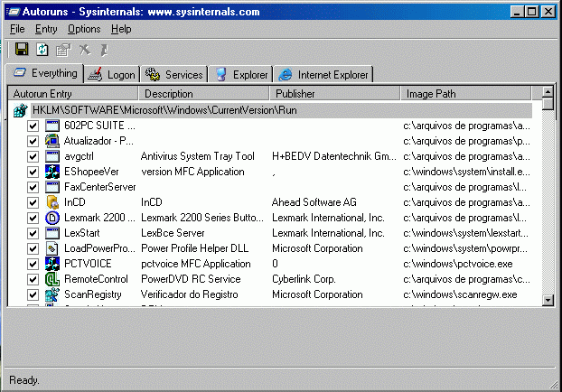Uncheck the Lexmark 2200 entry checkbox
Image resolution: width=562 pixels, height=392 pixels.
33,218
